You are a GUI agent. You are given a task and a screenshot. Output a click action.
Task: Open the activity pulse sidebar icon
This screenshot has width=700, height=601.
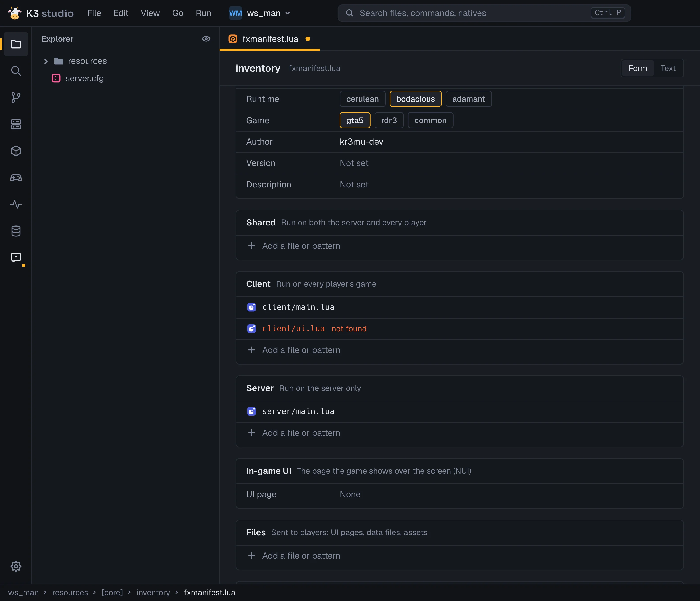point(16,204)
